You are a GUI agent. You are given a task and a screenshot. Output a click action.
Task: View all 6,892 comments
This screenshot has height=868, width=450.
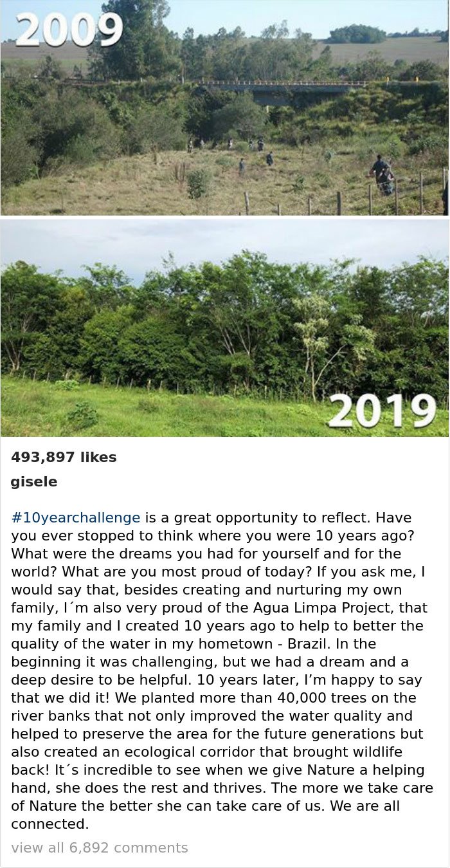(x=100, y=847)
